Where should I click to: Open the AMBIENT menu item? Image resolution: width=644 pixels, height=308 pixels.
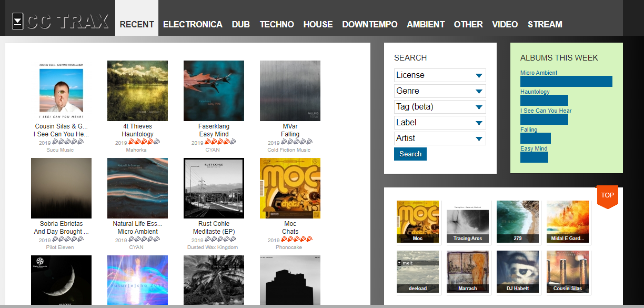426,24
